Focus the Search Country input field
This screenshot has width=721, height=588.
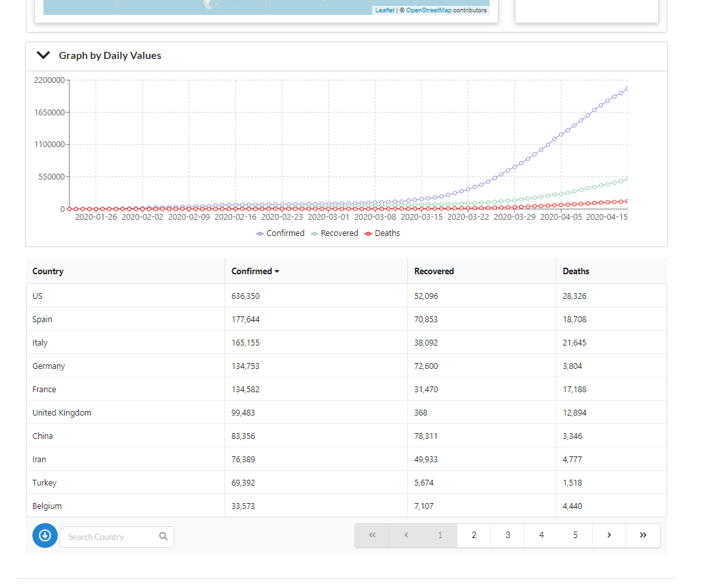pyautogui.click(x=117, y=537)
